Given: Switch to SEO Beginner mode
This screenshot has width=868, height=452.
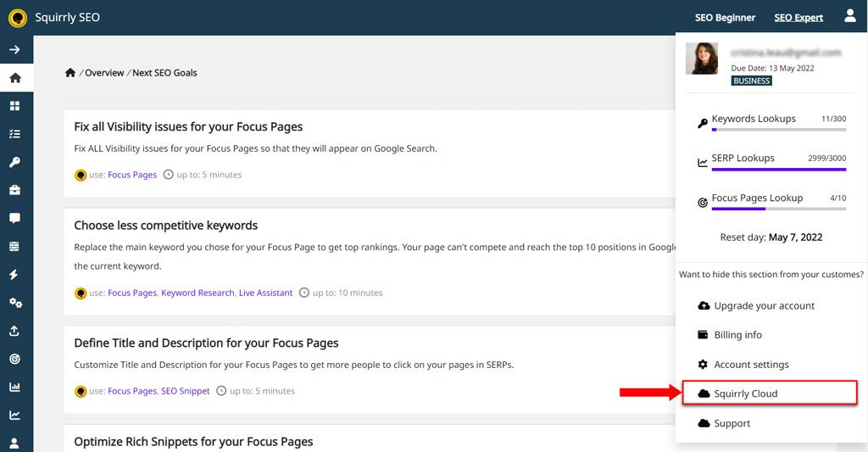Looking at the screenshot, I should (726, 18).
